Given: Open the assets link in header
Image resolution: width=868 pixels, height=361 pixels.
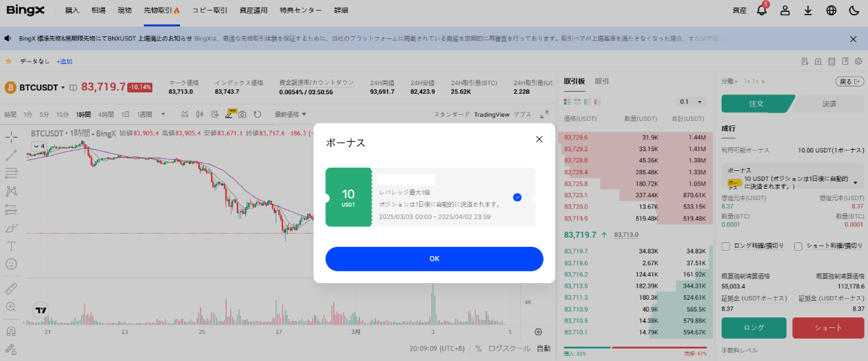Looking at the screenshot, I should click(739, 11).
